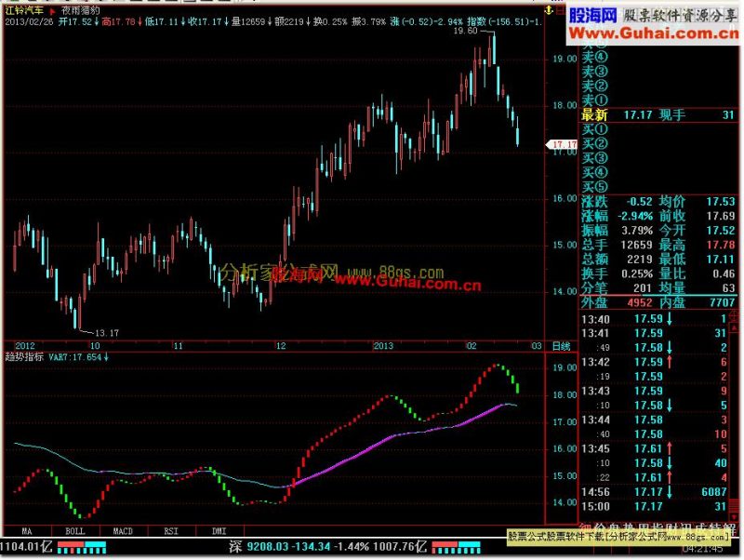Click the red triangle beside 江铃汽车
This screenshot has height=560, width=744.
[52, 10]
